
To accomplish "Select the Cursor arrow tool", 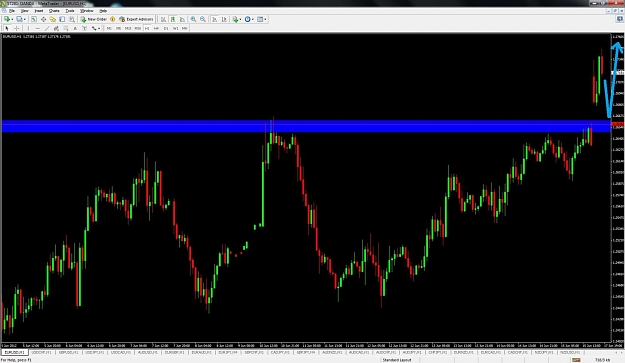I will [7, 28].
